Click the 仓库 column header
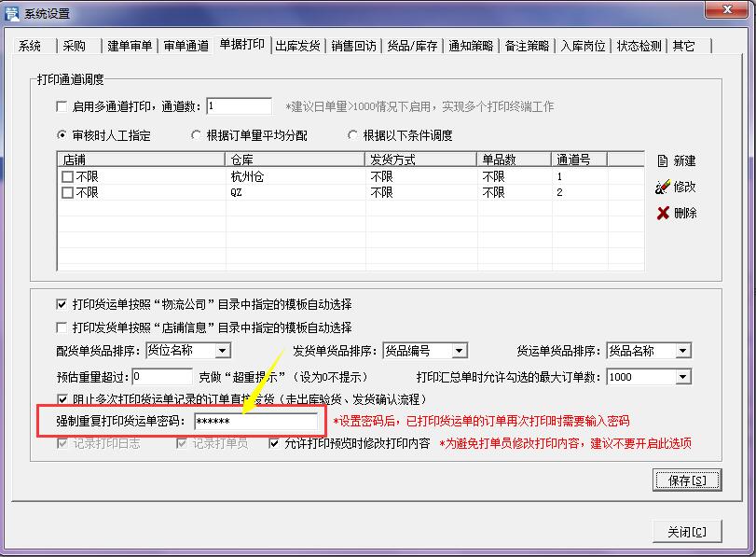The height and width of the screenshot is (557, 756). tap(296, 160)
